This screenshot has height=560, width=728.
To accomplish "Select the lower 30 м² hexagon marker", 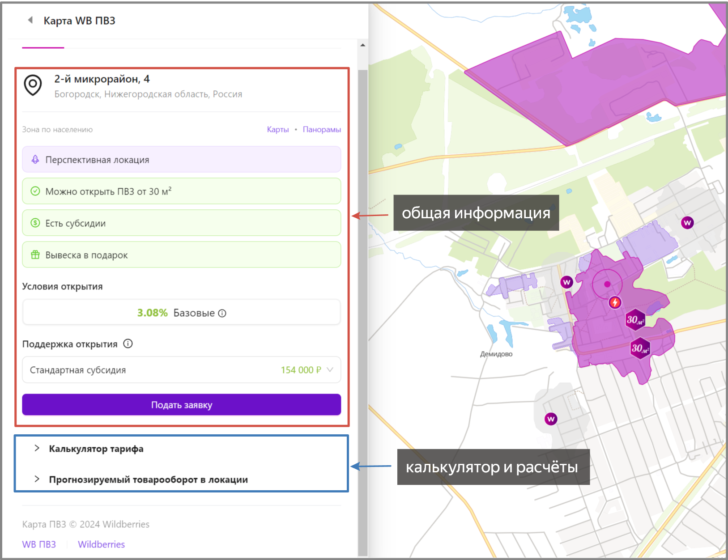I will (x=640, y=348).
